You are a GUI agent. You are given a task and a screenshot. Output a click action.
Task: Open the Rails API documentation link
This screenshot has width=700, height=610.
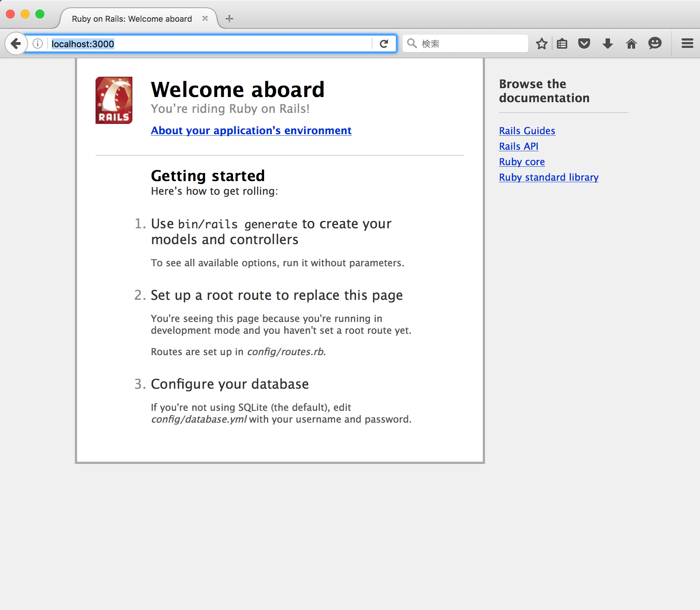[x=519, y=146]
